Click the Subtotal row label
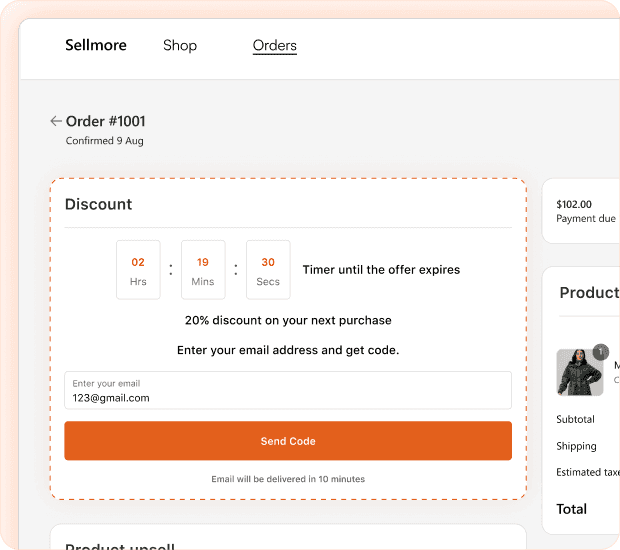620x550 pixels. 575,419
